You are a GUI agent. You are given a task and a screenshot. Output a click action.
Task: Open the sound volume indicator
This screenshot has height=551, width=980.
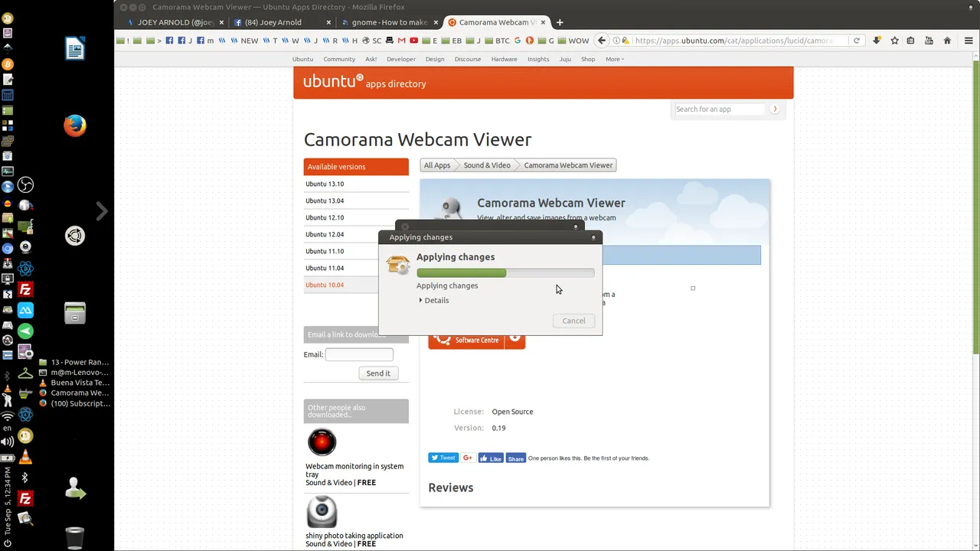[x=8, y=442]
